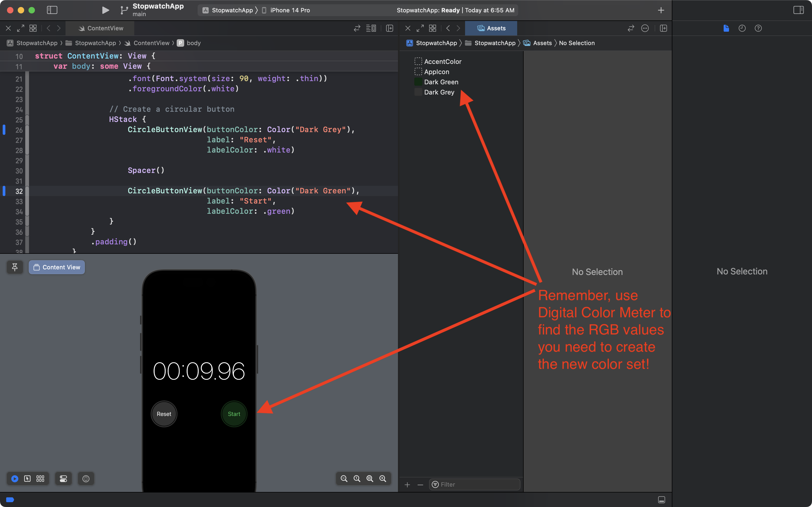Pin the preview canvas

coord(15,267)
